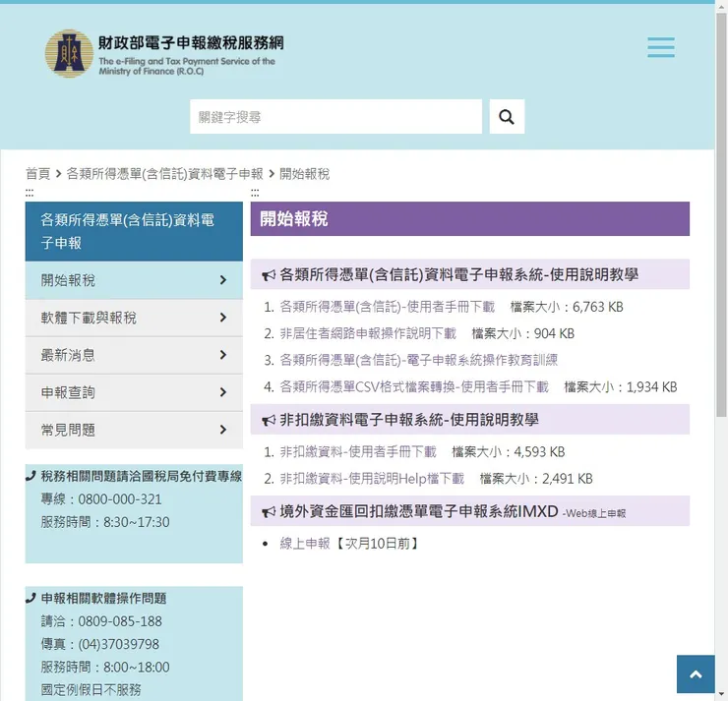
Task: Click 境外資金匯回扣繳憑單電子申報系統IMXD heading
Action: 419,511
